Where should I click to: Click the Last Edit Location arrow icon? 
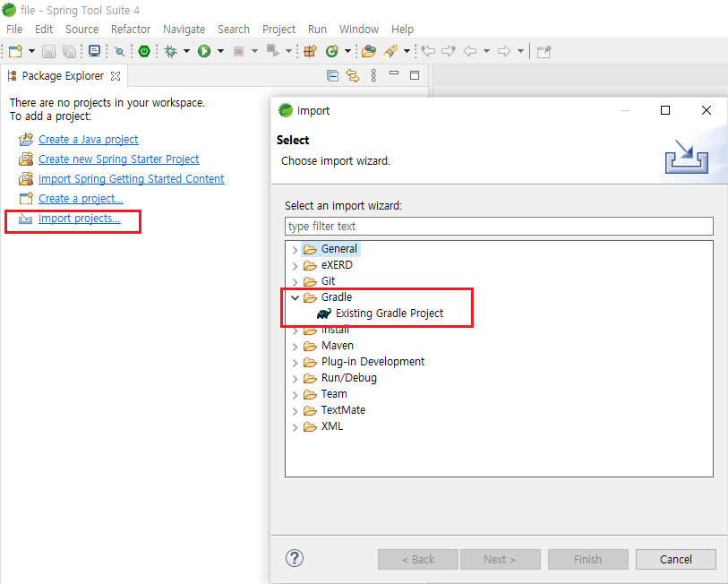tap(428, 51)
